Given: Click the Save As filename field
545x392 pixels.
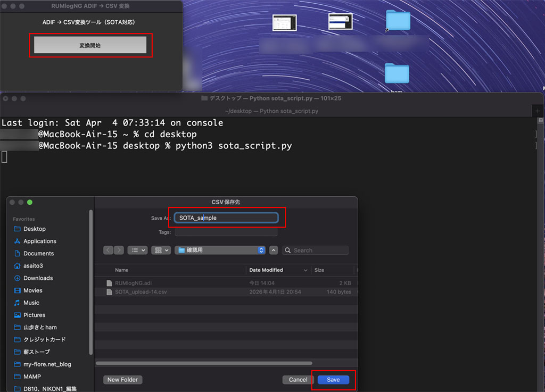Looking at the screenshot, I should pyautogui.click(x=226, y=218).
